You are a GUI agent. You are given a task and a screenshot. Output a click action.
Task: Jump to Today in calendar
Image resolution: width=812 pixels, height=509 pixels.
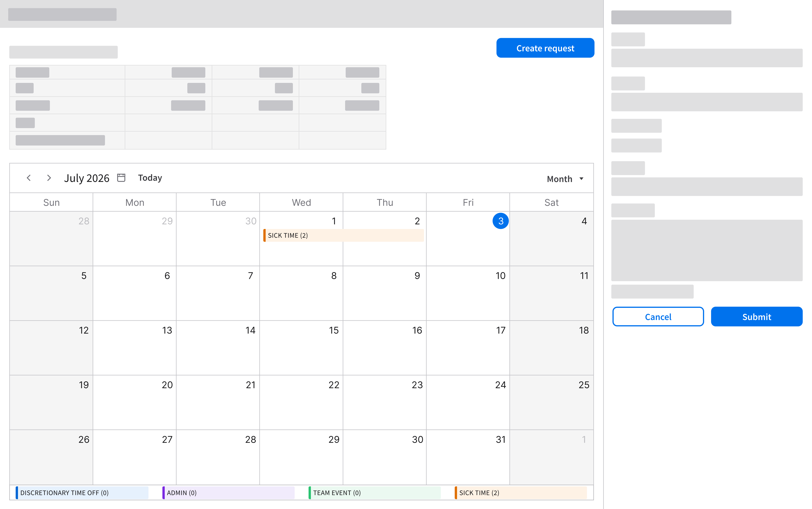point(150,178)
